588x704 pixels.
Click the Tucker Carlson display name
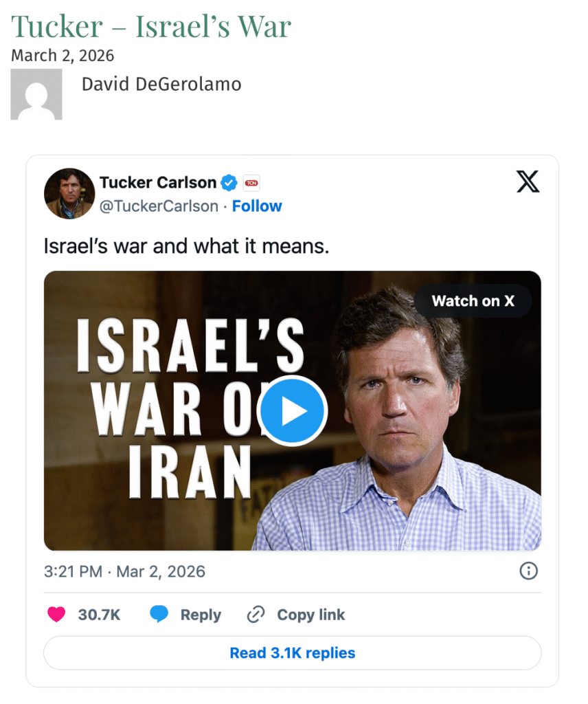158,183
